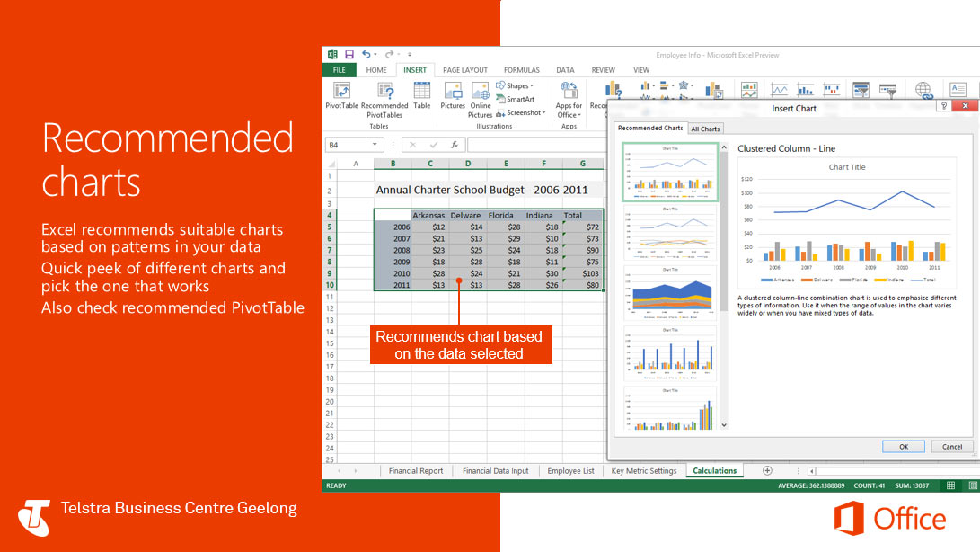Click Cancel in Insert Chart dialog
The height and width of the screenshot is (552, 980).
coord(952,446)
